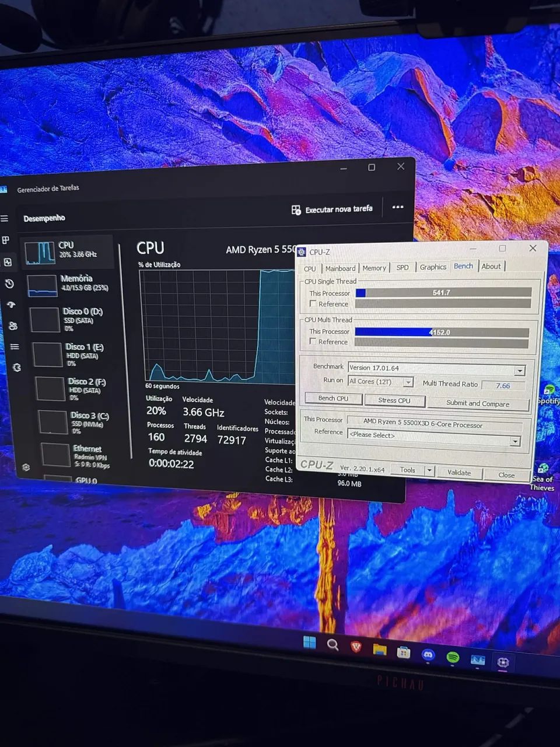Switch to SPD tab in CPU-Z

[402, 267]
